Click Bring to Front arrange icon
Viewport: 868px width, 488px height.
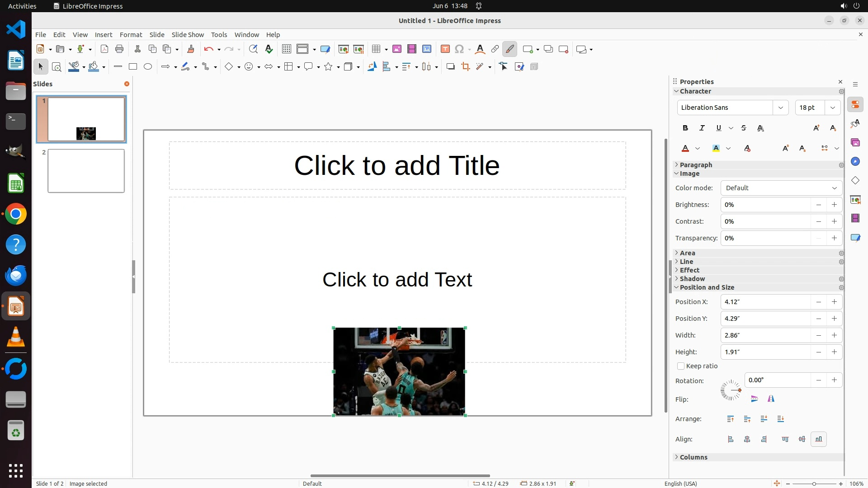click(731, 419)
